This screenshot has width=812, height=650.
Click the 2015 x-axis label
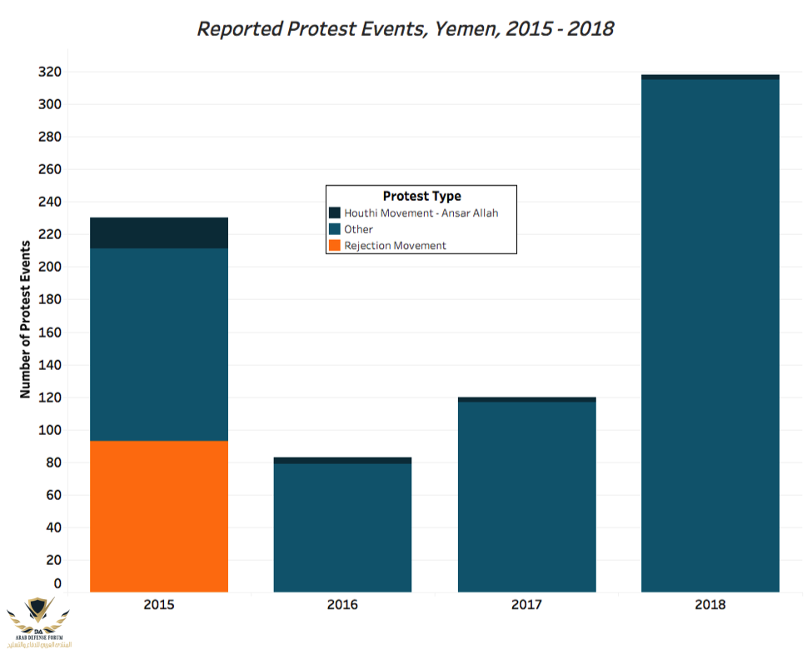click(159, 605)
